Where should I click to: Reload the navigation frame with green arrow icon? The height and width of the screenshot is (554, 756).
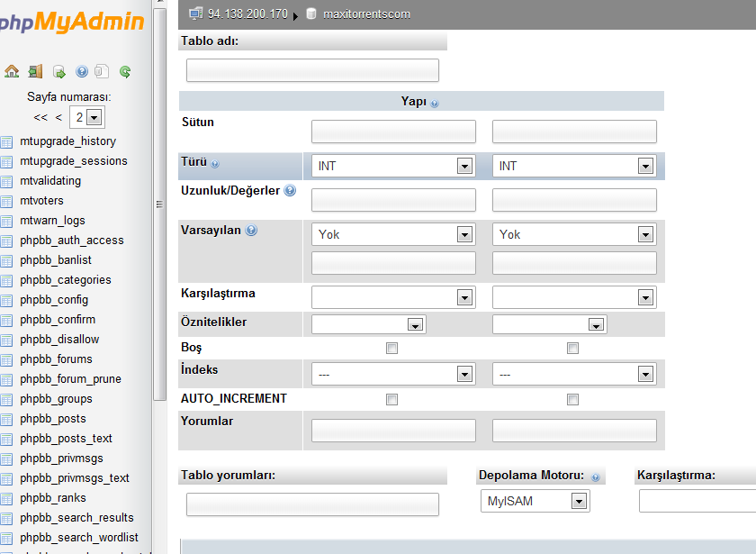125,72
